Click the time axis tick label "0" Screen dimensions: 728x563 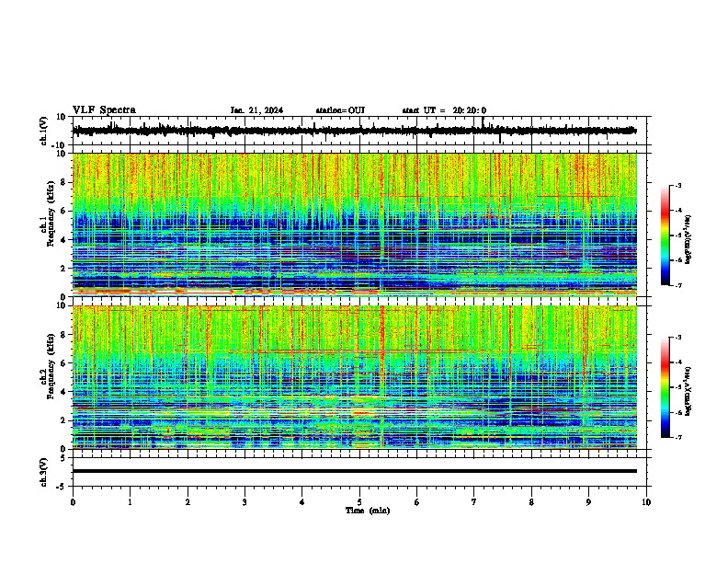click(x=73, y=502)
